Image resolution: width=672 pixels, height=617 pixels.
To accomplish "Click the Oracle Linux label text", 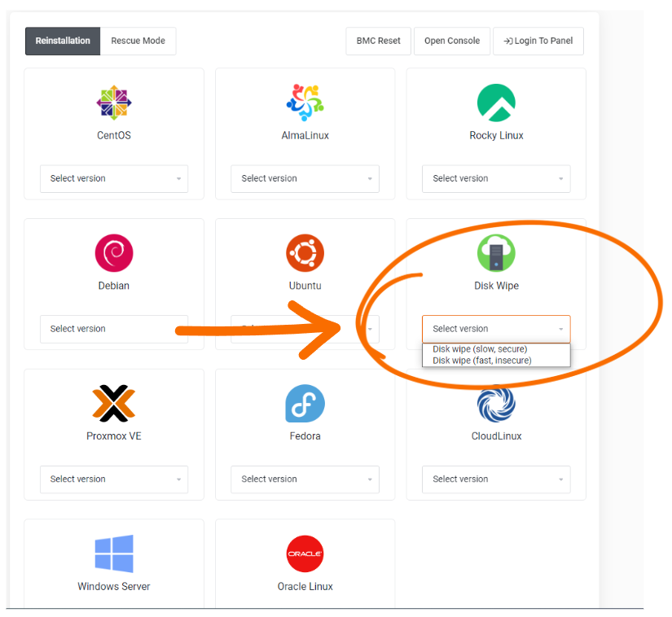I will (x=305, y=586).
